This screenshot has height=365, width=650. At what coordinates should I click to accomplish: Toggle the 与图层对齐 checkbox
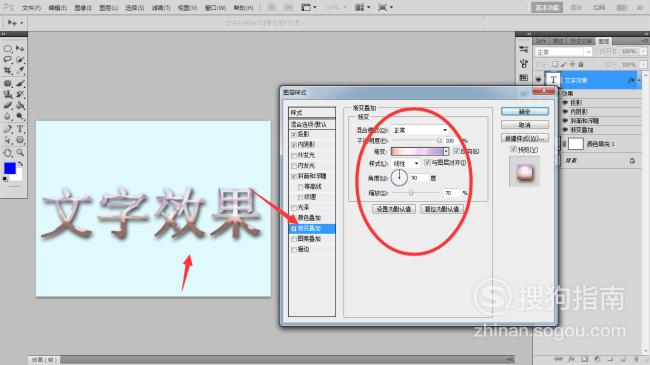[427, 163]
